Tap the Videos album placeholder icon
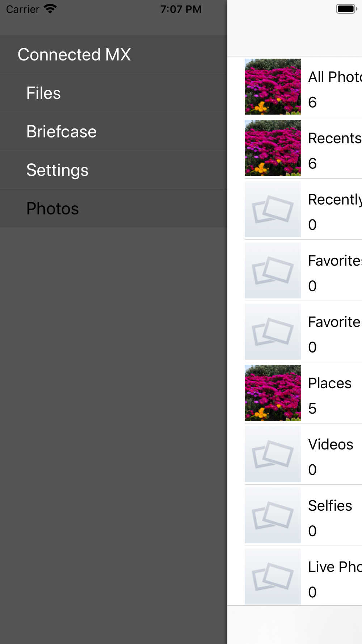Screen dimensions: 362x644 click(x=273, y=454)
